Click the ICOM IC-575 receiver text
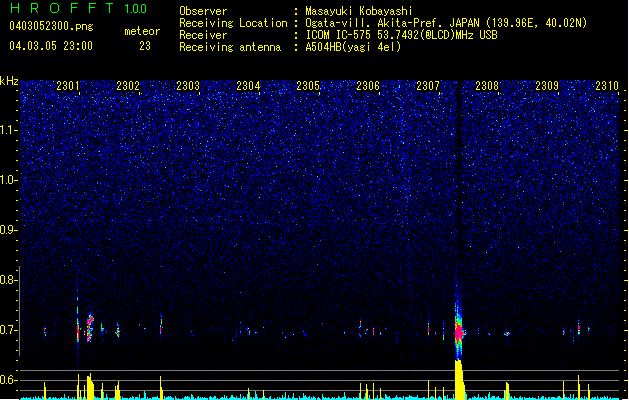 401,35
